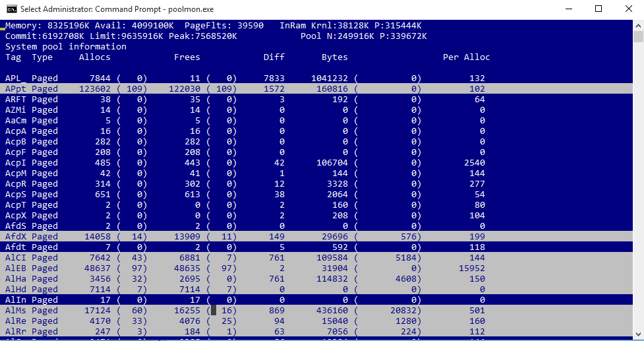Click the "Limit:9635916K" value

pos(126,36)
